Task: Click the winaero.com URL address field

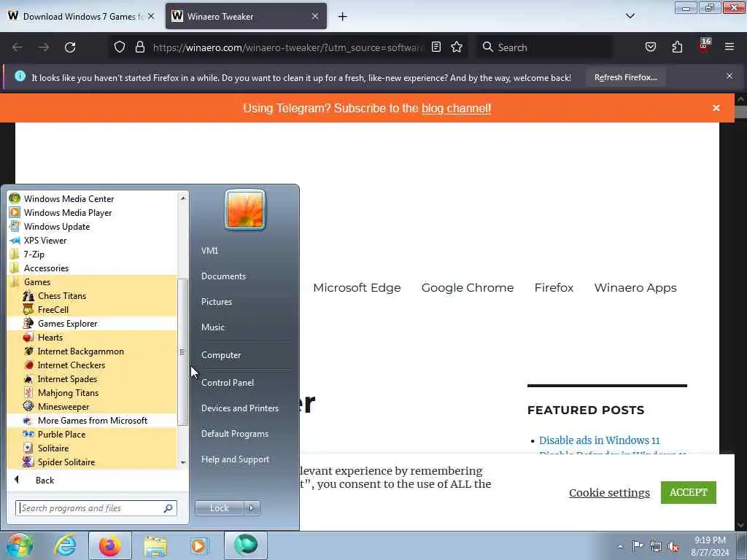Action: pos(287,47)
